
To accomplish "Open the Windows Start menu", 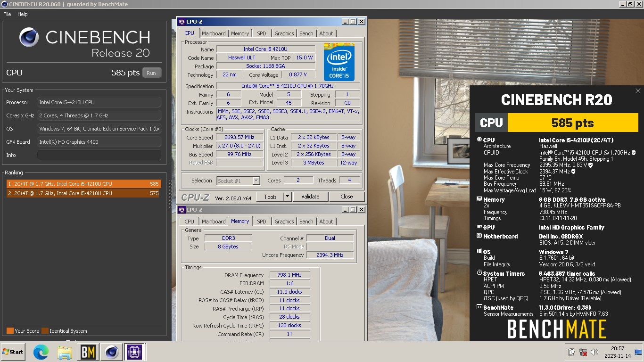I will pyautogui.click(x=13, y=352).
